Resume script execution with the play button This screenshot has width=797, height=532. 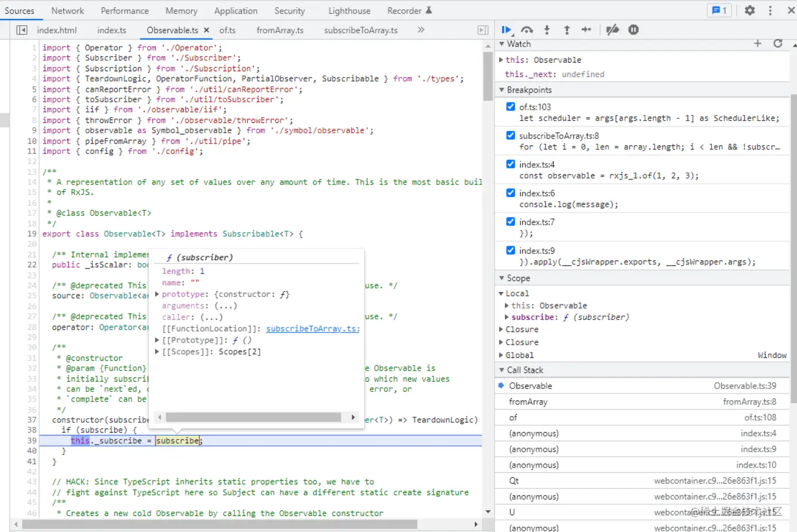click(506, 30)
